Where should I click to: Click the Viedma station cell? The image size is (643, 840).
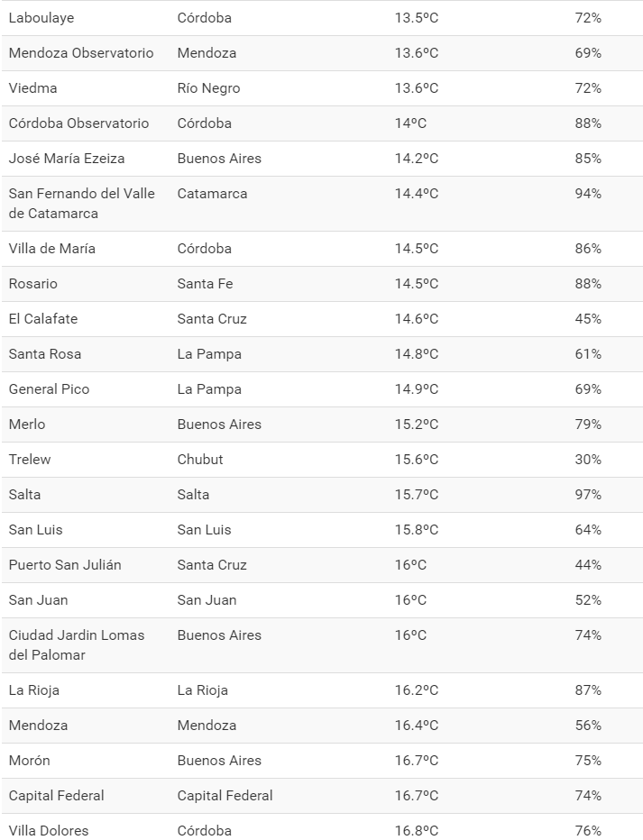[32, 88]
